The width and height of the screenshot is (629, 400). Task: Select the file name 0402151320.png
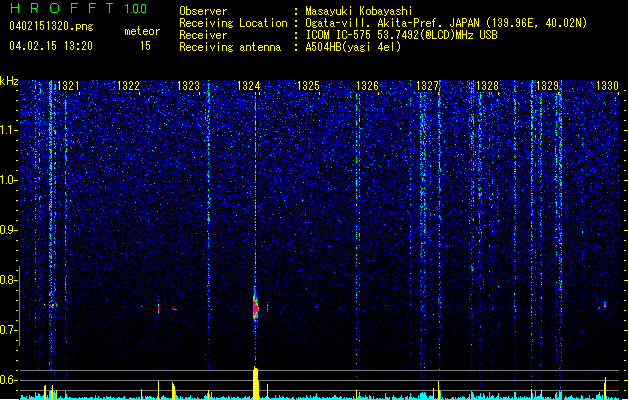click(x=51, y=26)
